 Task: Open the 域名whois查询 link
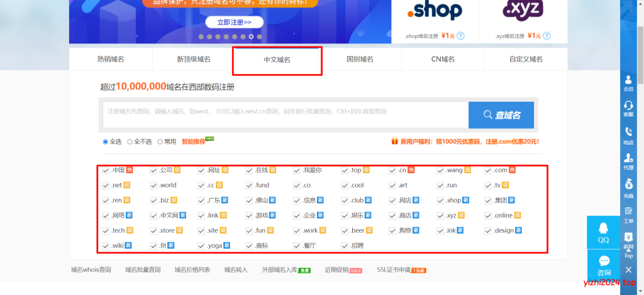[91, 270]
